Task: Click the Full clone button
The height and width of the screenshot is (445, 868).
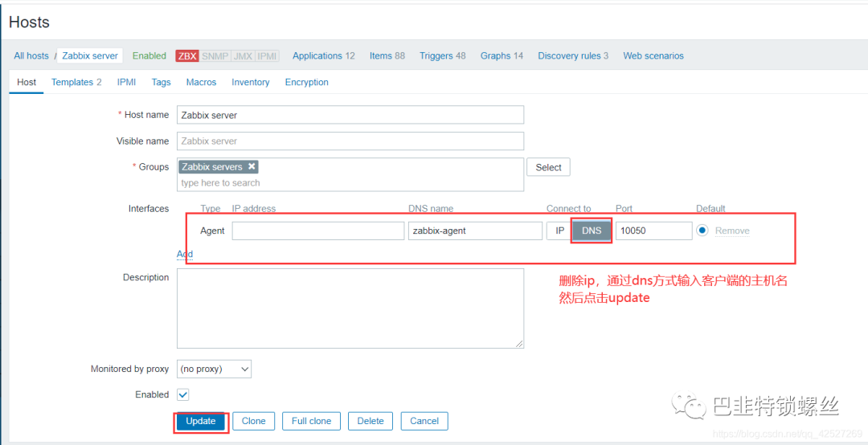Action: click(311, 421)
